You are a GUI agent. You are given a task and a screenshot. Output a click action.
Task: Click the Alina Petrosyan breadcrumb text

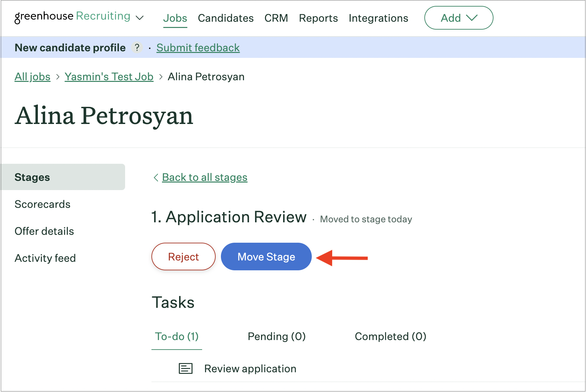pos(206,77)
